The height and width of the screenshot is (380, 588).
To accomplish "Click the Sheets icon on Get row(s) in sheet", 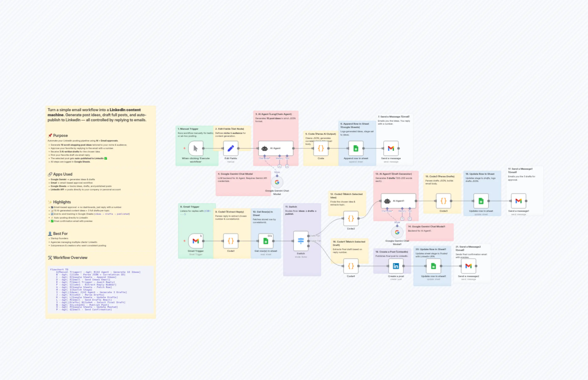I will [x=266, y=241].
